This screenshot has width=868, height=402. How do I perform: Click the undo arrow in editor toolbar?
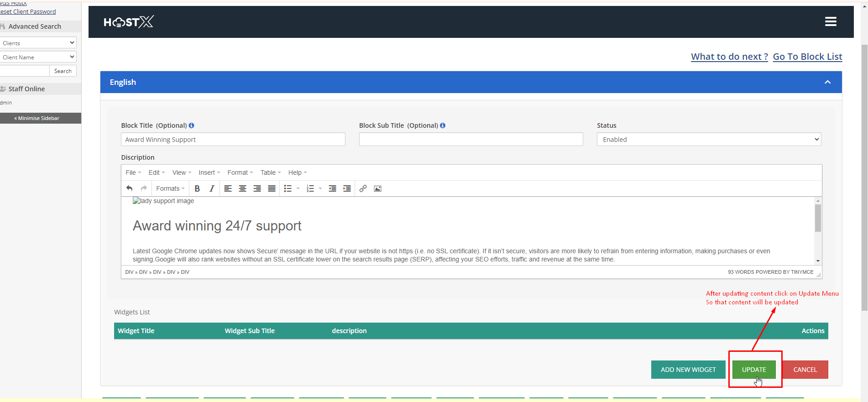point(130,188)
